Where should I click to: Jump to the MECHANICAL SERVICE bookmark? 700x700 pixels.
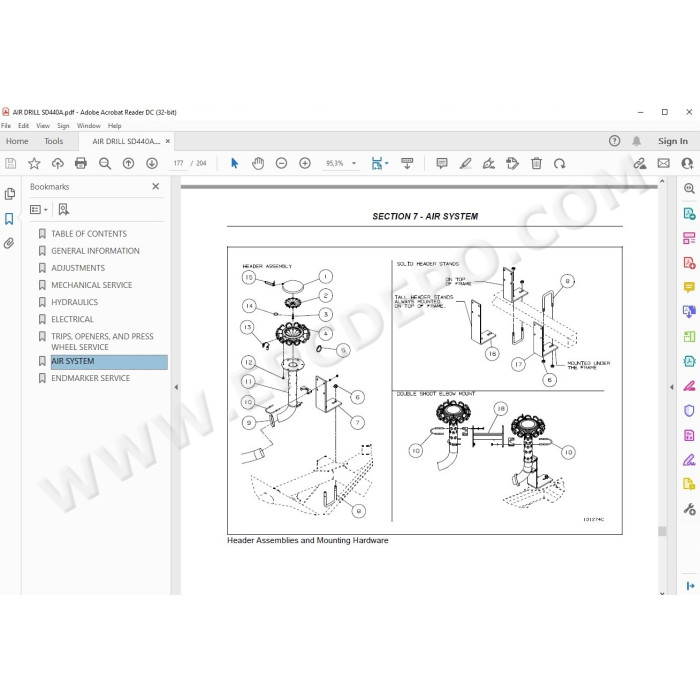(92, 285)
